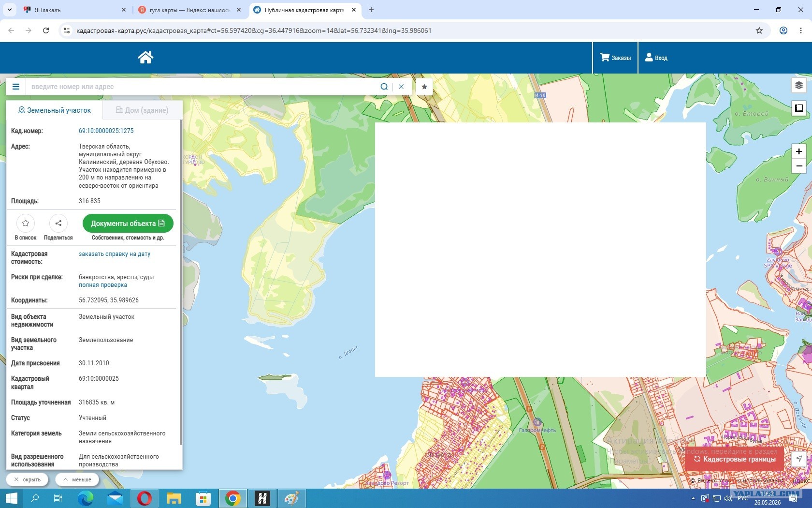Open the Заказы shopping cart
Image resolution: width=812 pixels, height=508 pixels.
[615, 58]
